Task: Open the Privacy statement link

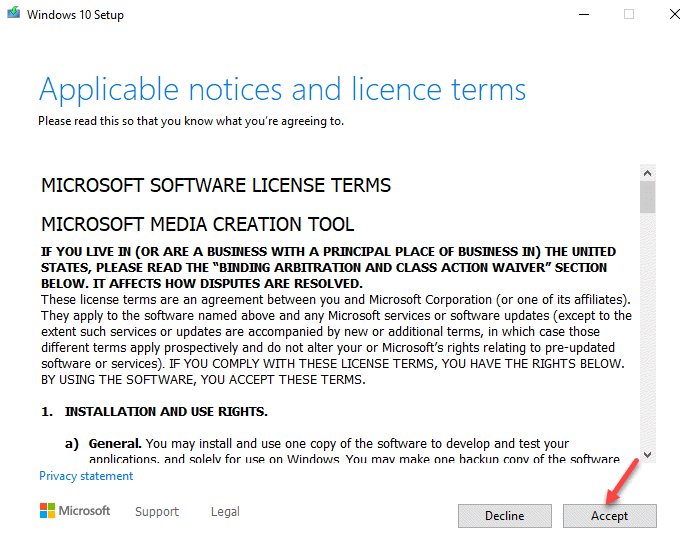Action: click(x=86, y=476)
